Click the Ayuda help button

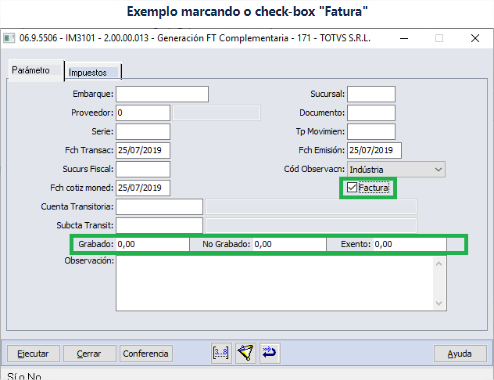(x=460, y=353)
